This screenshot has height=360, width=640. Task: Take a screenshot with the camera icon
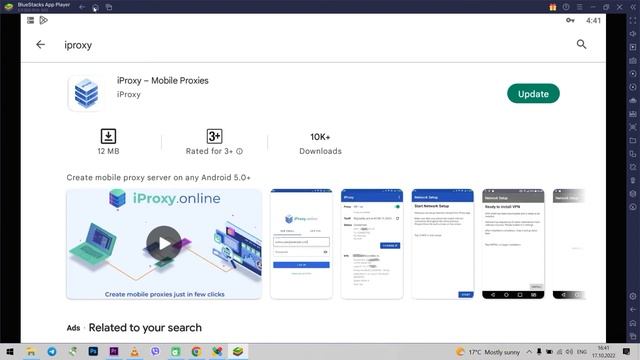tap(633, 60)
